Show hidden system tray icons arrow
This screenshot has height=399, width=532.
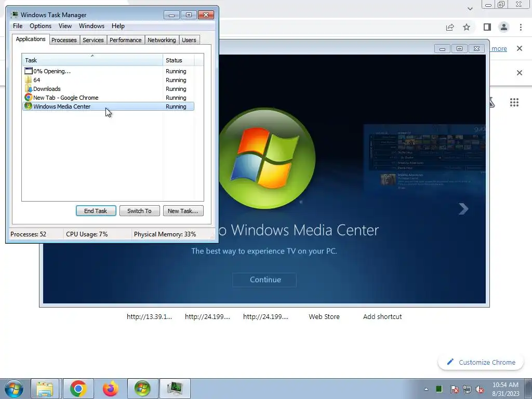tap(426, 389)
